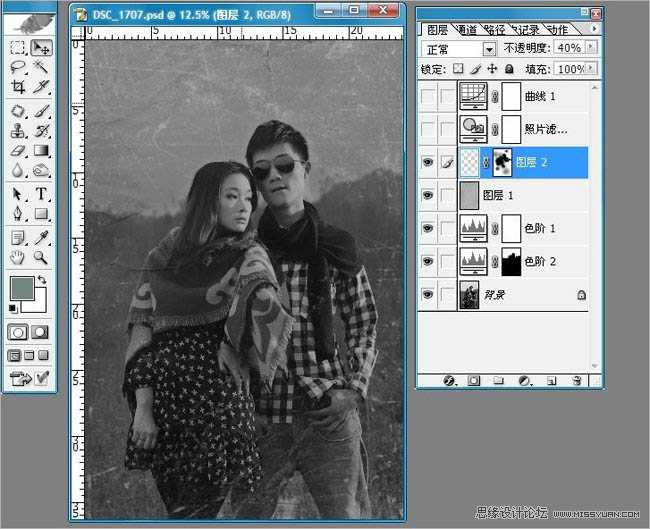This screenshot has height=529, width=650.
Task: Open the foreground color picker
Action: (x=22, y=288)
